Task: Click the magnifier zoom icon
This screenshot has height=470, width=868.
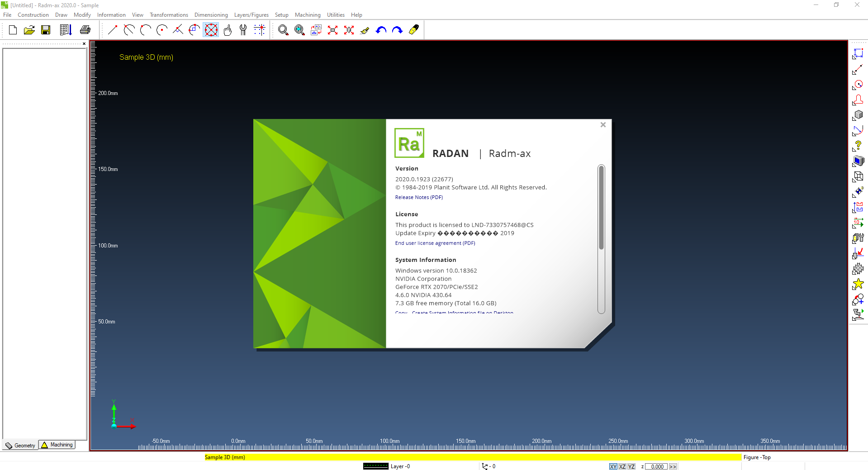Action: click(x=283, y=30)
